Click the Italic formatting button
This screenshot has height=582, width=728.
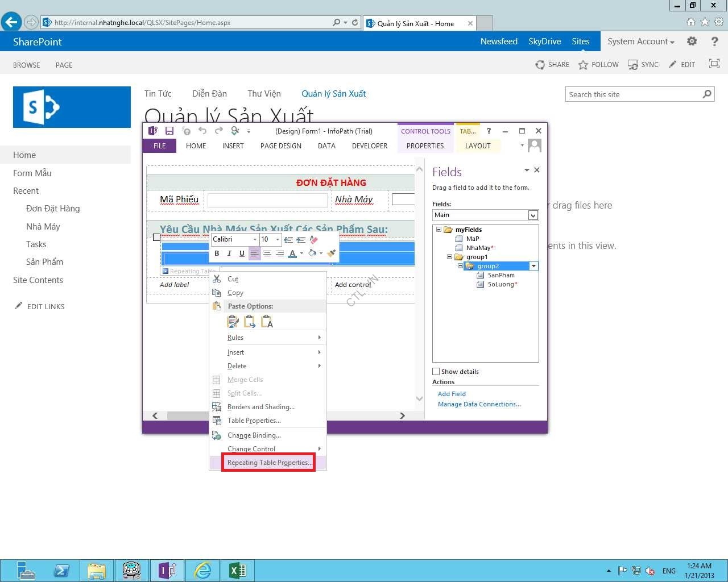(229, 253)
